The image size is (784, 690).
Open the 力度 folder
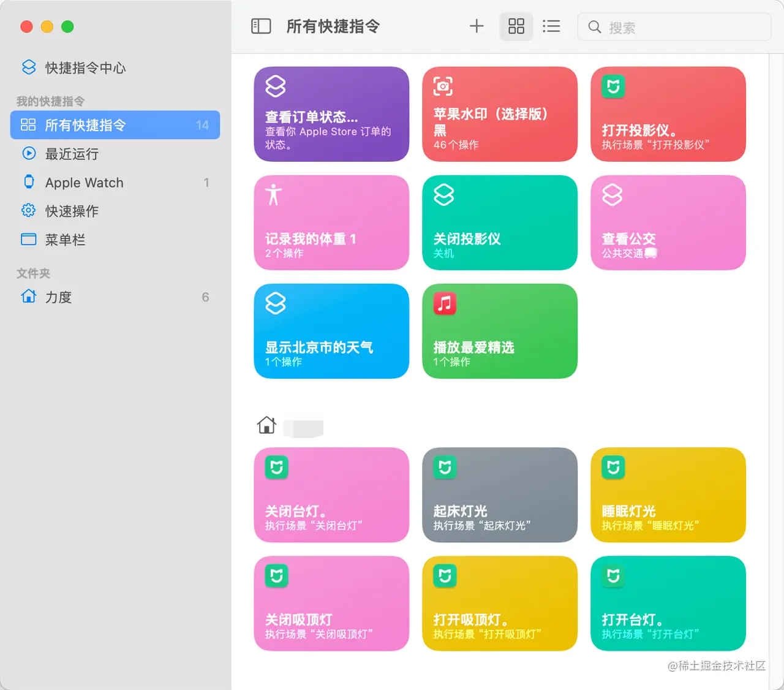115,297
